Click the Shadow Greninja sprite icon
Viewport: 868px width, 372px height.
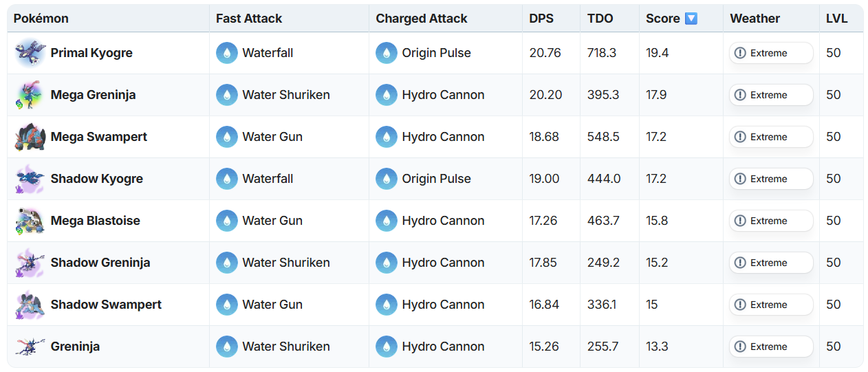click(30, 263)
